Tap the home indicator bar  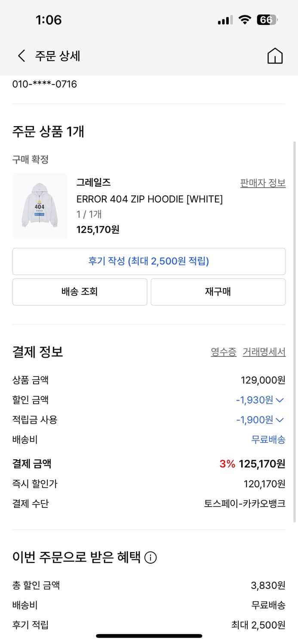(x=149, y=636)
